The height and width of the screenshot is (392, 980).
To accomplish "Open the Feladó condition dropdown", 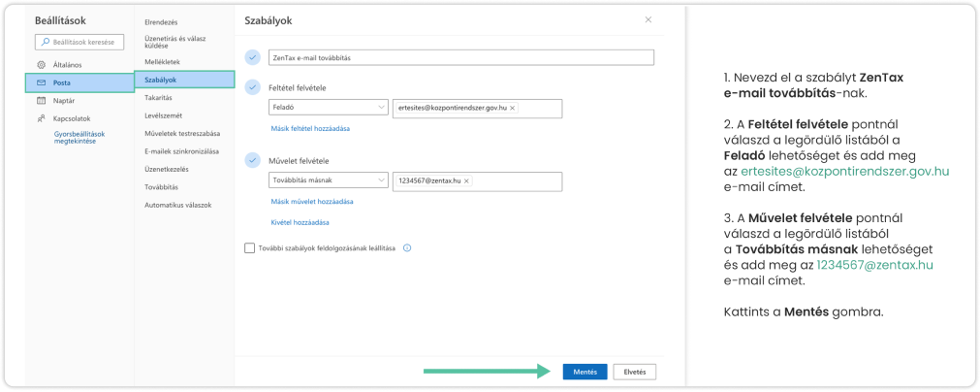I will pos(328,108).
